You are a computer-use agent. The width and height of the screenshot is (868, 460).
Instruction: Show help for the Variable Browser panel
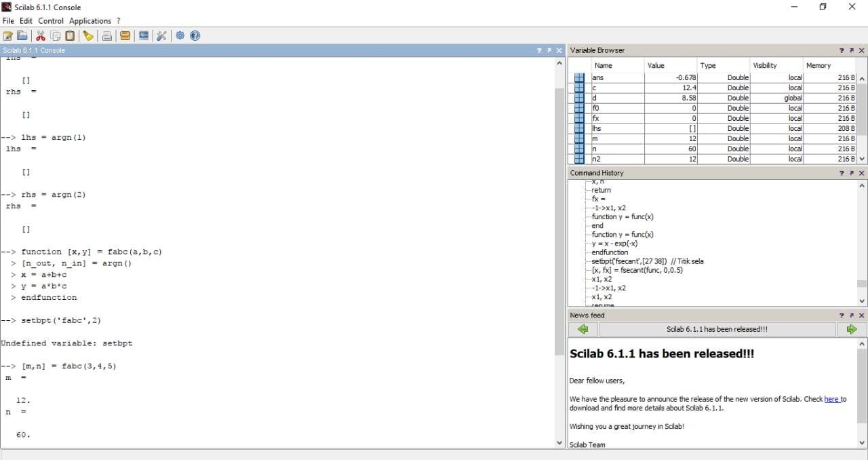tap(842, 51)
